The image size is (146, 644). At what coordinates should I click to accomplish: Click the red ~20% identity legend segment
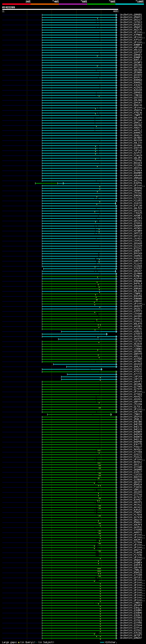click(16, 4)
